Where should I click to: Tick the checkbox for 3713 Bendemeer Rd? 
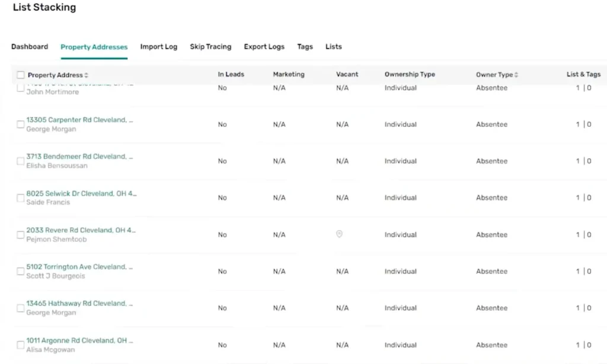[x=21, y=161]
